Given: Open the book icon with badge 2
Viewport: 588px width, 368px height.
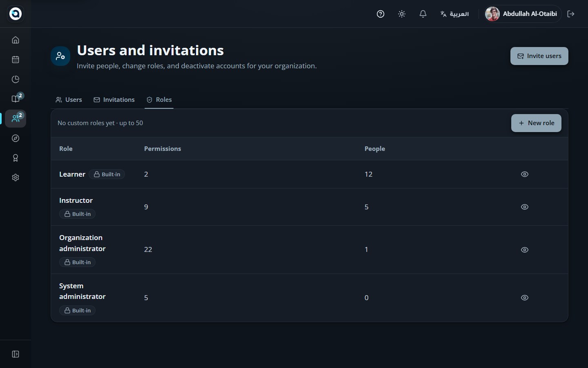Looking at the screenshot, I should pyautogui.click(x=16, y=99).
